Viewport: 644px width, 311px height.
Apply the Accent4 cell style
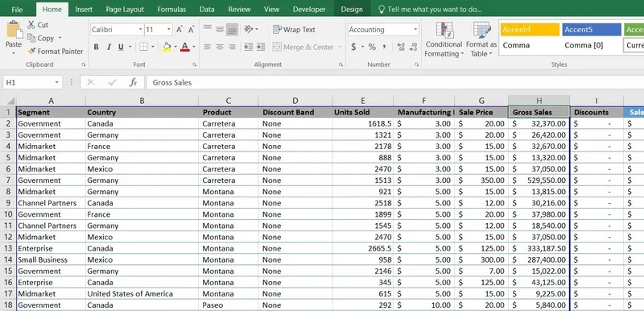click(x=530, y=30)
